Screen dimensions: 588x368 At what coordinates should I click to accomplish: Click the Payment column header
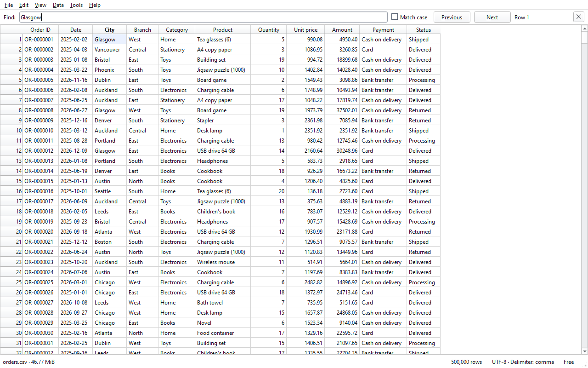click(x=383, y=30)
